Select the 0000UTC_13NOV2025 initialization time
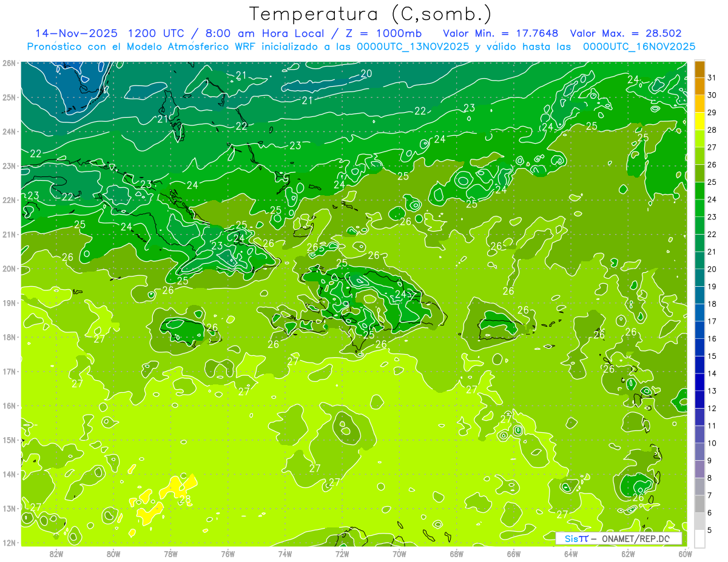Image resolution: width=728 pixels, height=562 pixels. 413,46
